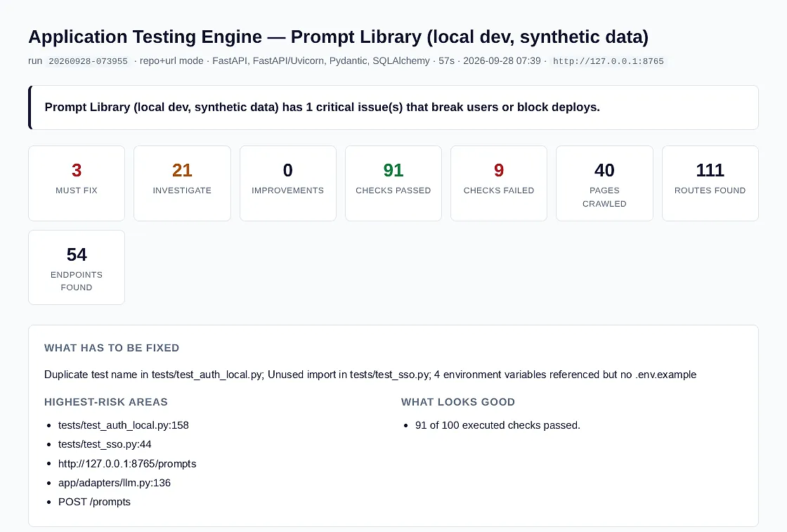Click the 'Duplicate test name' summary sentence
The image size is (787, 532).
[370, 375]
